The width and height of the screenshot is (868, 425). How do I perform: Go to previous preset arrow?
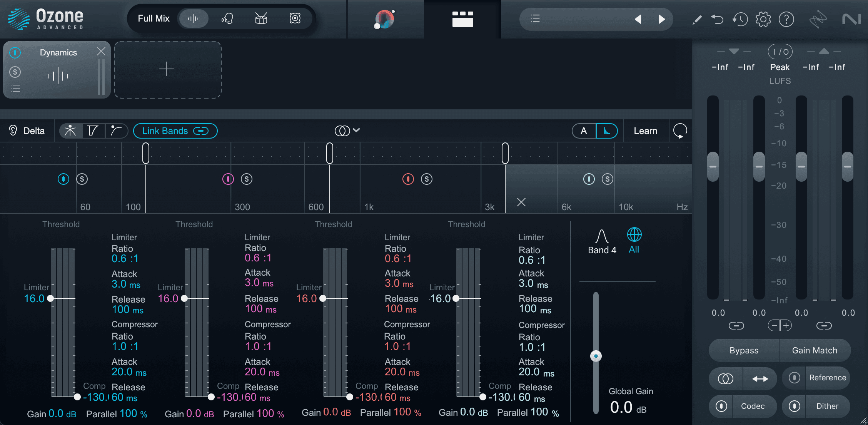[638, 19]
